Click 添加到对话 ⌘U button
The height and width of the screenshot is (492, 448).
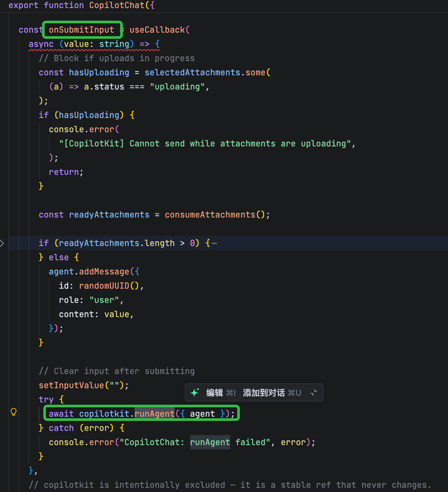coord(272,392)
